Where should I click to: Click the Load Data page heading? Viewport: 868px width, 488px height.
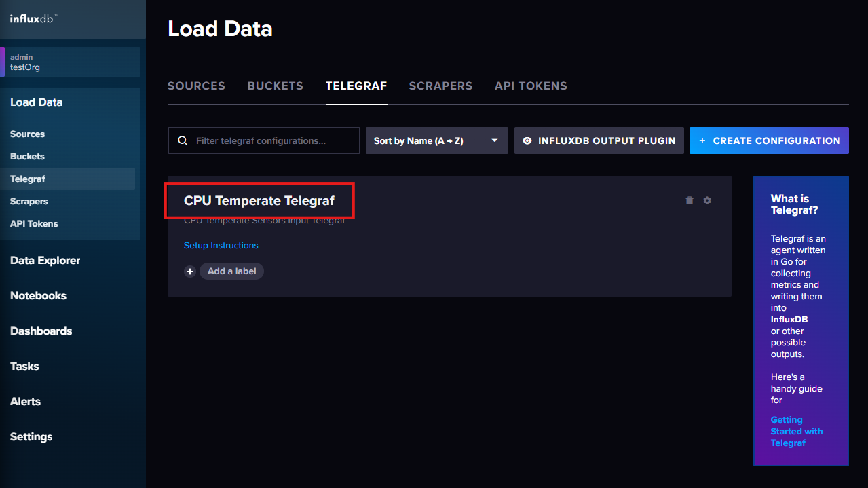(220, 29)
